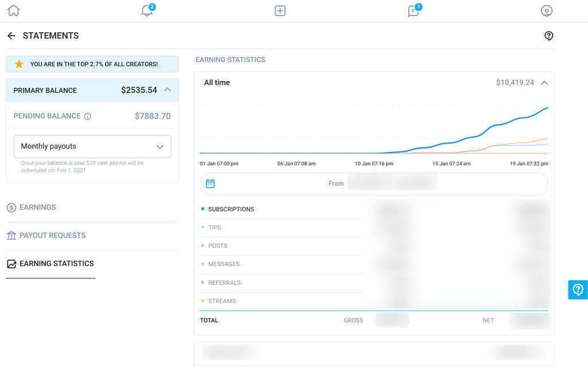Open the calendar date picker icon
Image resolution: width=588 pixels, height=372 pixels.
(x=210, y=184)
